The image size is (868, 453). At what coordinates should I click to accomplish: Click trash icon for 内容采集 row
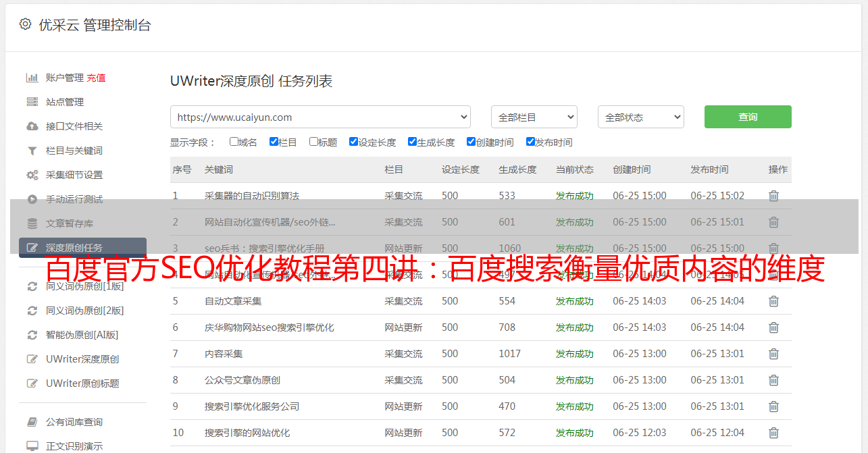[x=773, y=354]
